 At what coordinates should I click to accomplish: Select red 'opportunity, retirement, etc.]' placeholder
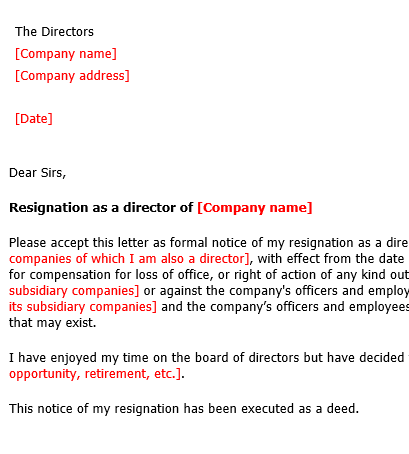95,374
